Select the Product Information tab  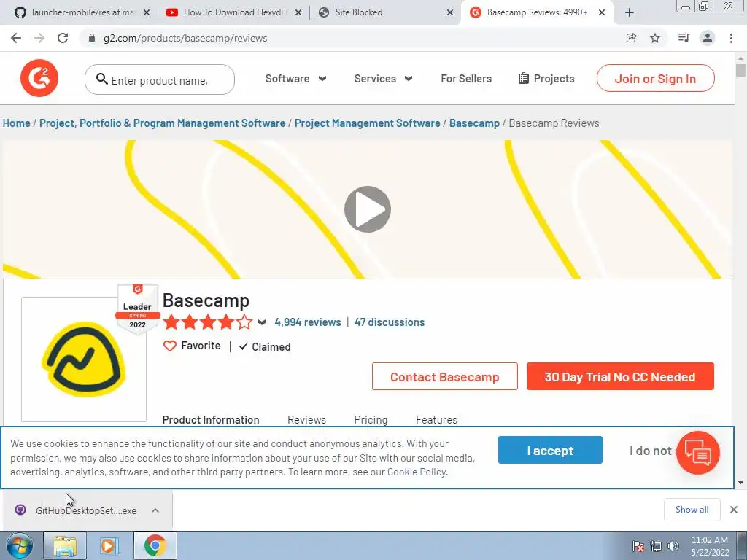pos(211,419)
